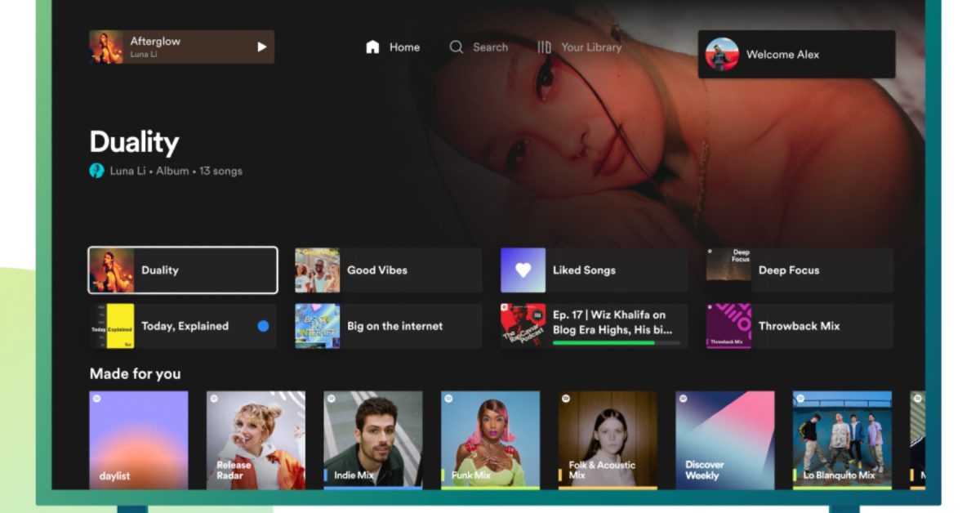Image resolution: width=980 pixels, height=513 pixels.
Task: Click Luna Li artist avatar icon
Action: pos(96,171)
